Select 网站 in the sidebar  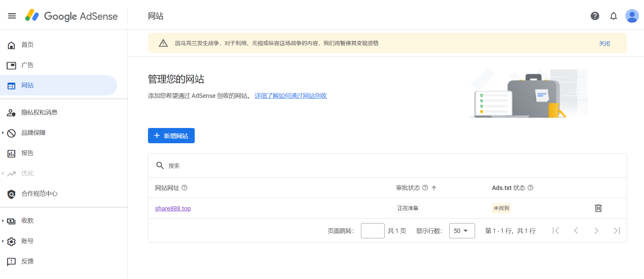[58, 85]
